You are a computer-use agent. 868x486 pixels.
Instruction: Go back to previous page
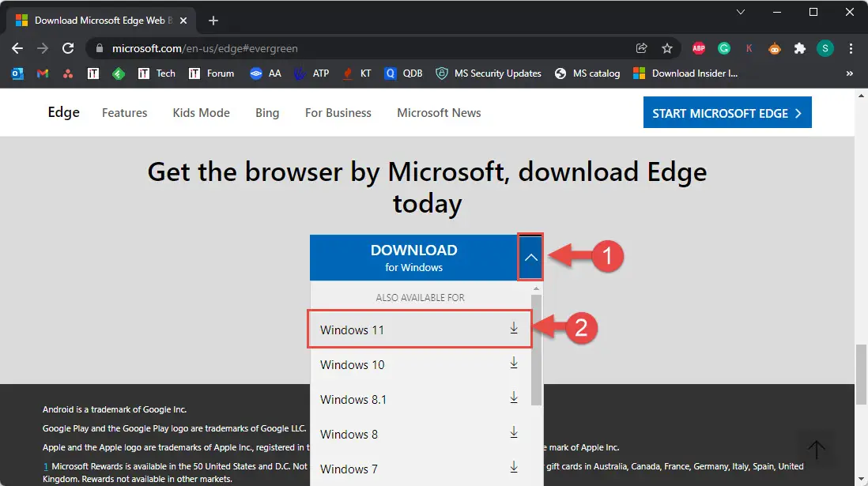pyautogui.click(x=17, y=49)
